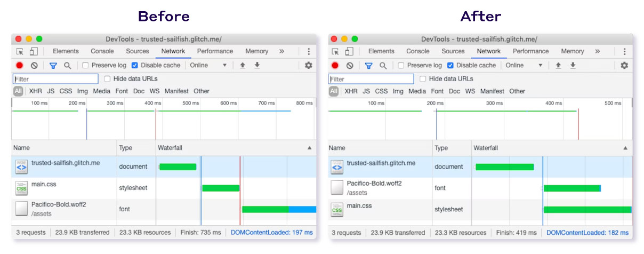Check Hide data URLs in After window

[423, 78]
